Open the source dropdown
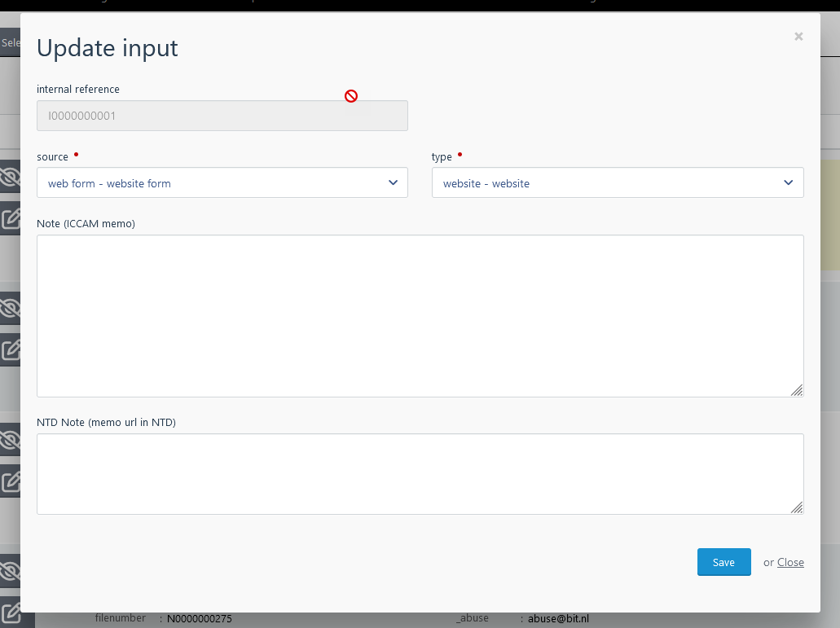 [x=222, y=183]
